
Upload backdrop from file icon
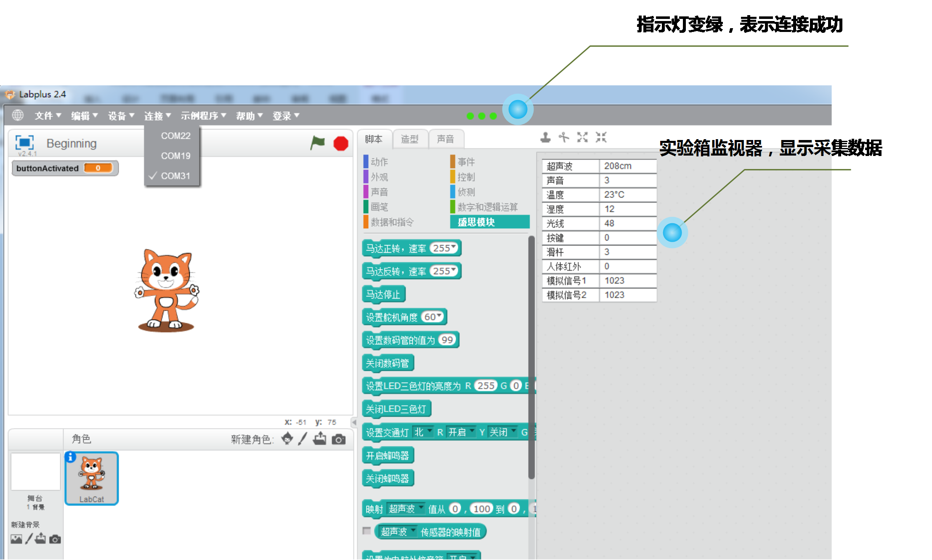click(x=40, y=539)
